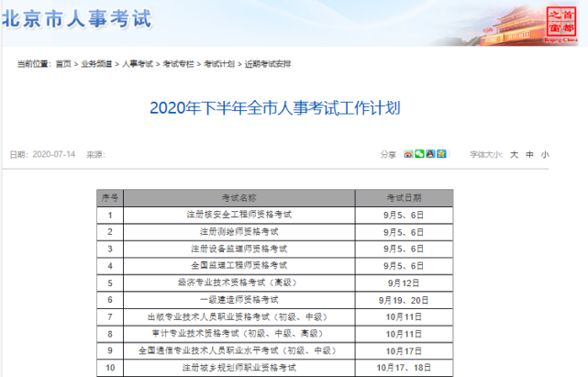The image size is (588, 377).
Task: Select row 经济专业技术资格考试（高级）
Action: click(x=275, y=283)
